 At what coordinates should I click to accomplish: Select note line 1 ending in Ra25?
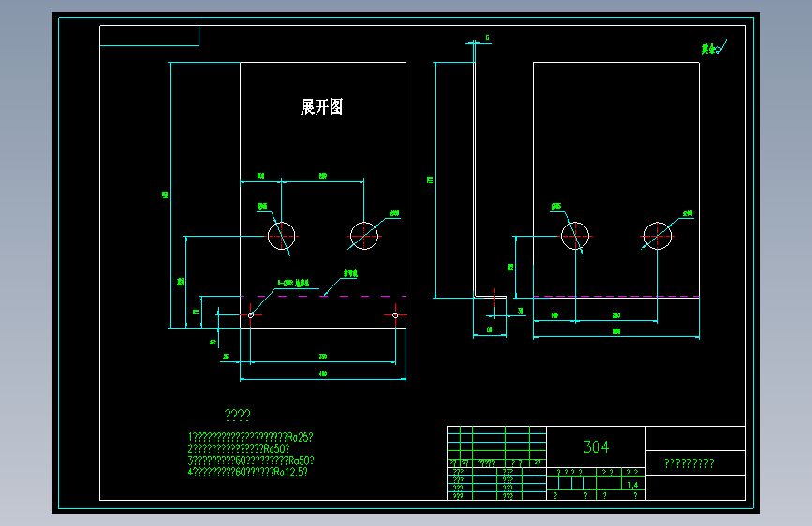251,437
